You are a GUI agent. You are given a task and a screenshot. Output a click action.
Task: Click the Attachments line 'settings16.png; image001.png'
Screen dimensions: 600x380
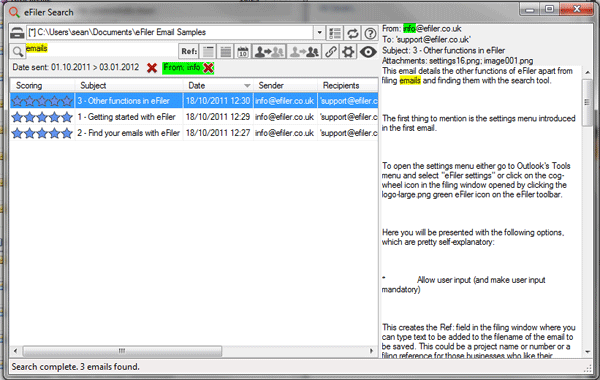point(458,61)
